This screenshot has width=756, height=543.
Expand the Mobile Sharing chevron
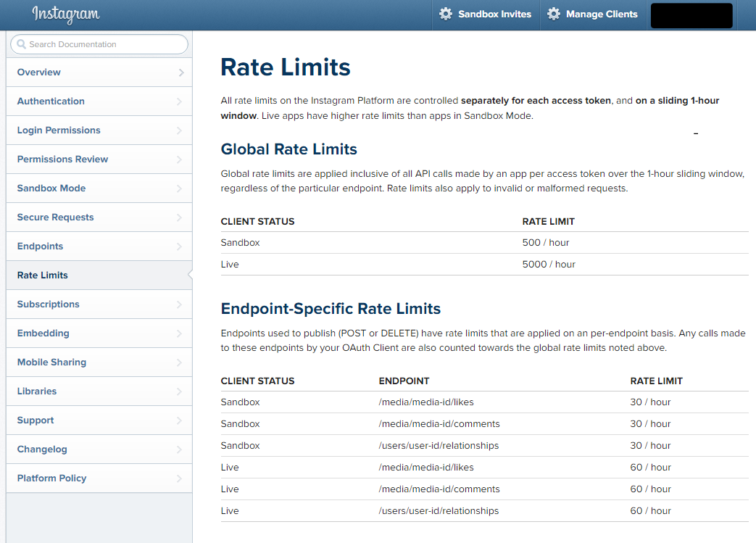point(179,362)
